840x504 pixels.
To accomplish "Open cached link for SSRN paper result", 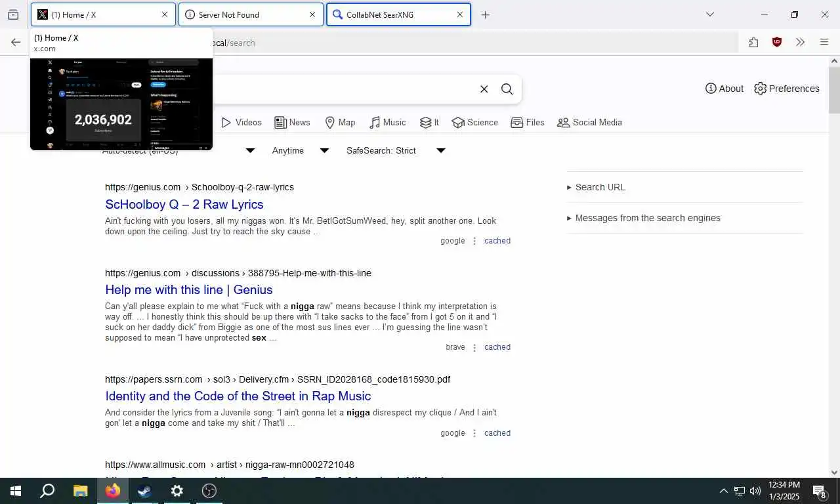I will point(497,433).
